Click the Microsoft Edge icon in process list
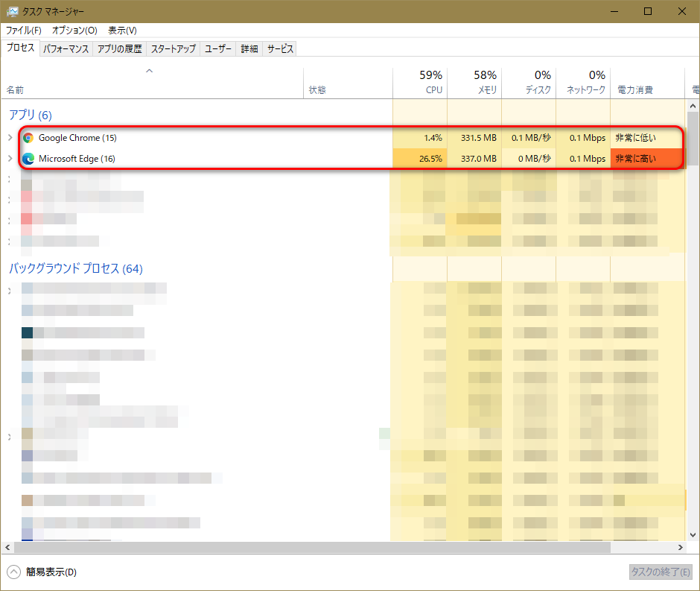 (28, 158)
